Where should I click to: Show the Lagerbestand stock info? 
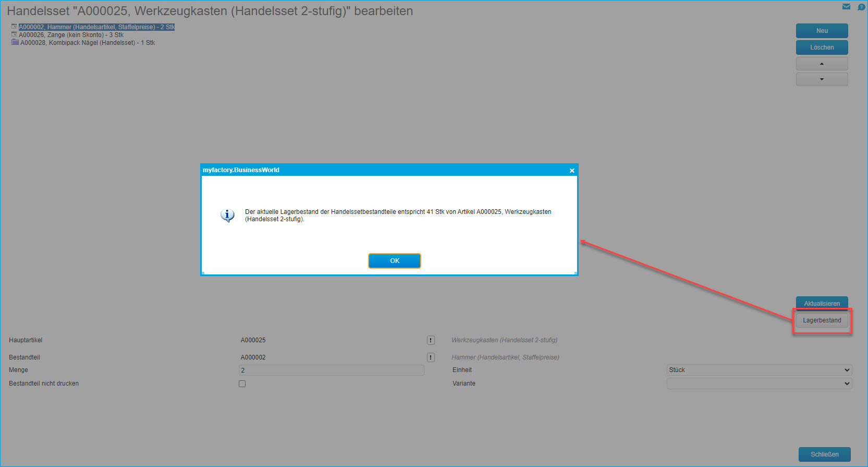(x=822, y=320)
